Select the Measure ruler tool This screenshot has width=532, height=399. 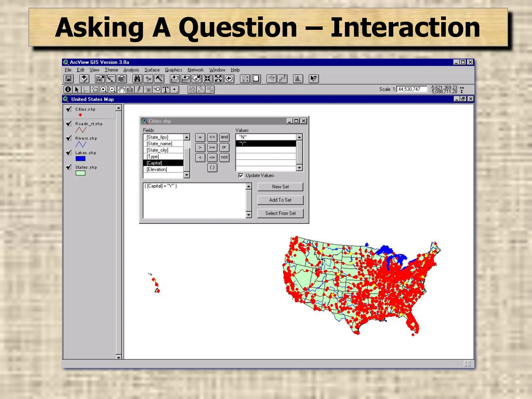pyautogui.click(x=130, y=90)
